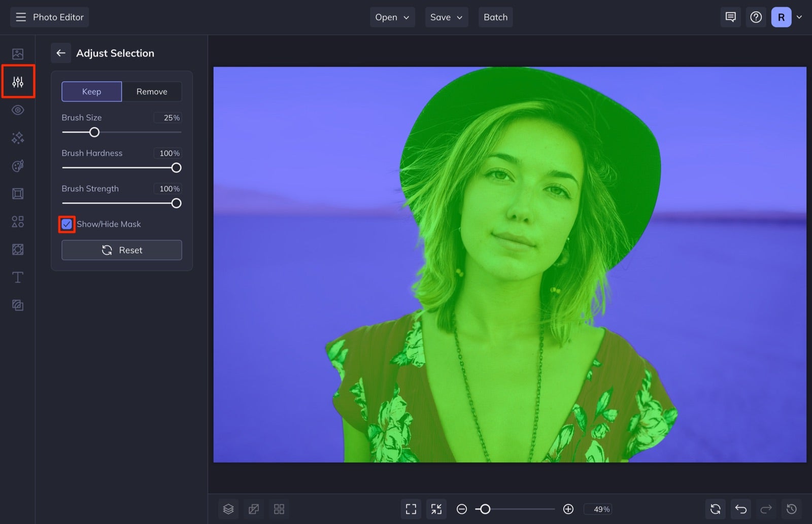Uncheck the Show/Hide Mask checkbox
This screenshot has width=812, height=524.
[66, 224]
